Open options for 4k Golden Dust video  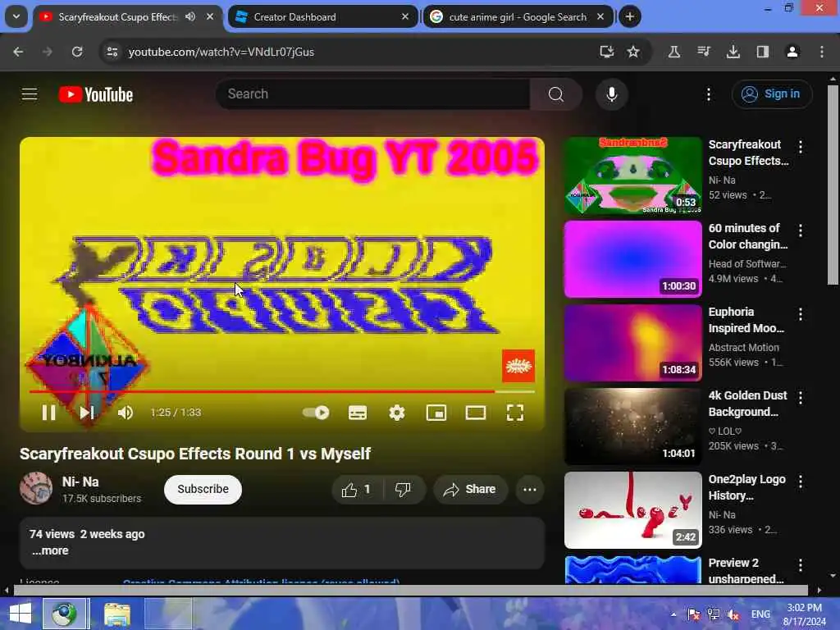(x=801, y=398)
